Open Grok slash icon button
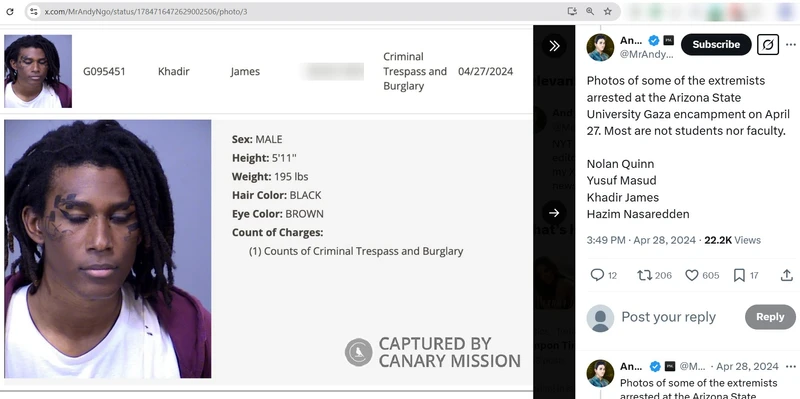 768,45
